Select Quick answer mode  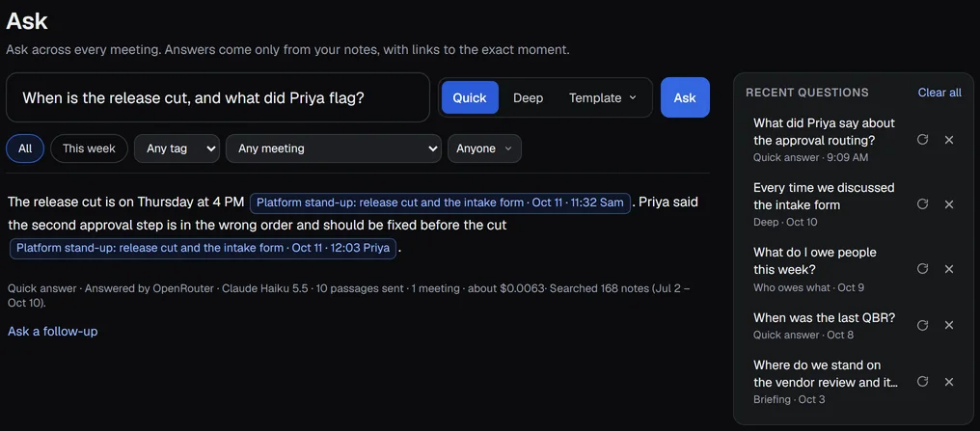470,97
